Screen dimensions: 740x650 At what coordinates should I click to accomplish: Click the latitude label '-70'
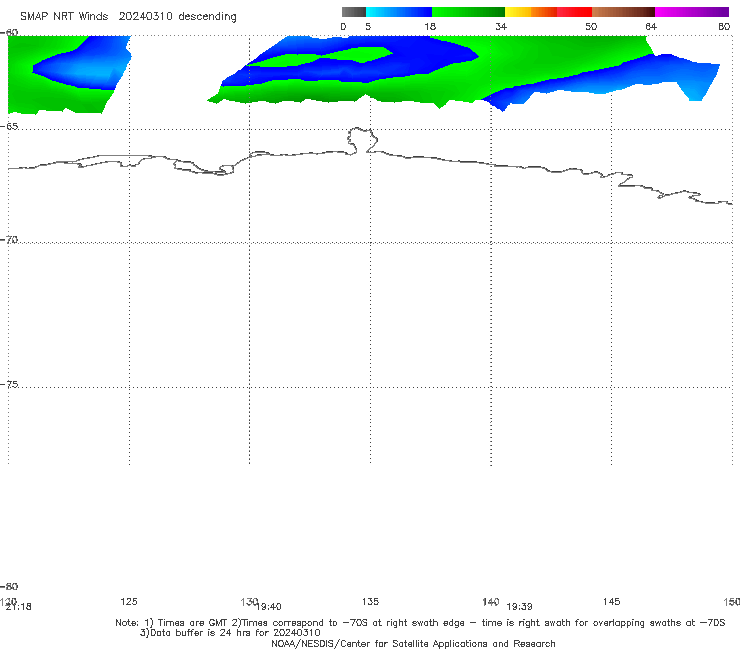pos(9,240)
